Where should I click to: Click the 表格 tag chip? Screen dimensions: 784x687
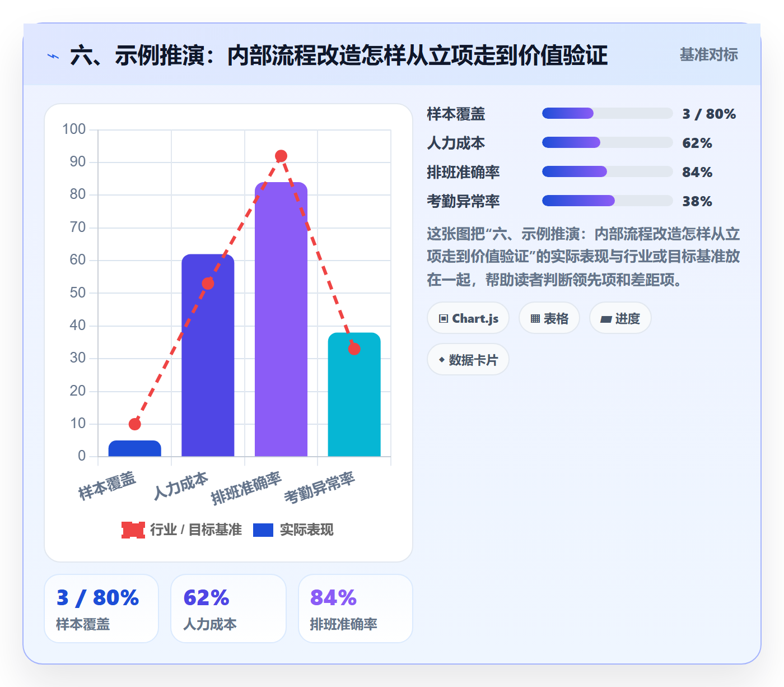[x=549, y=318]
